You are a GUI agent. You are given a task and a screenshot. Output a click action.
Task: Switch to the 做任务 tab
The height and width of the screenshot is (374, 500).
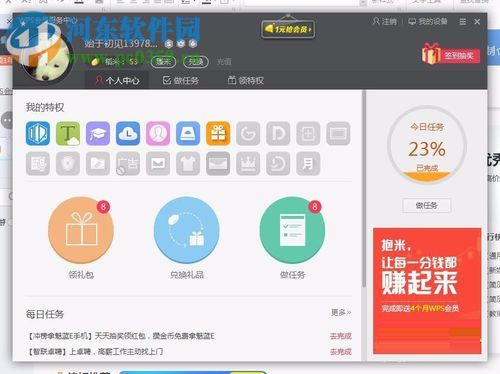click(x=181, y=80)
